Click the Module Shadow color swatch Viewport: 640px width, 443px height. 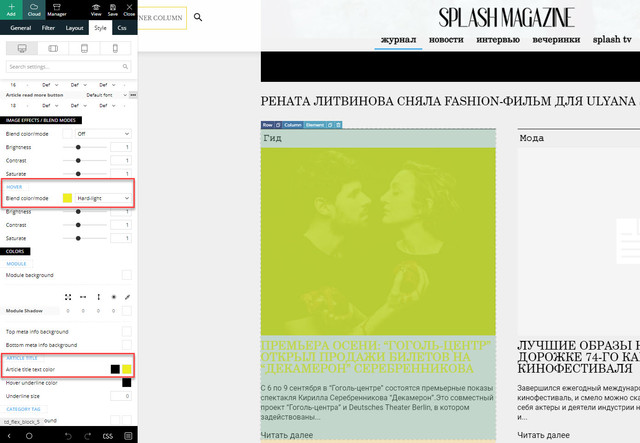pyautogui.click(x=127, y=311)
